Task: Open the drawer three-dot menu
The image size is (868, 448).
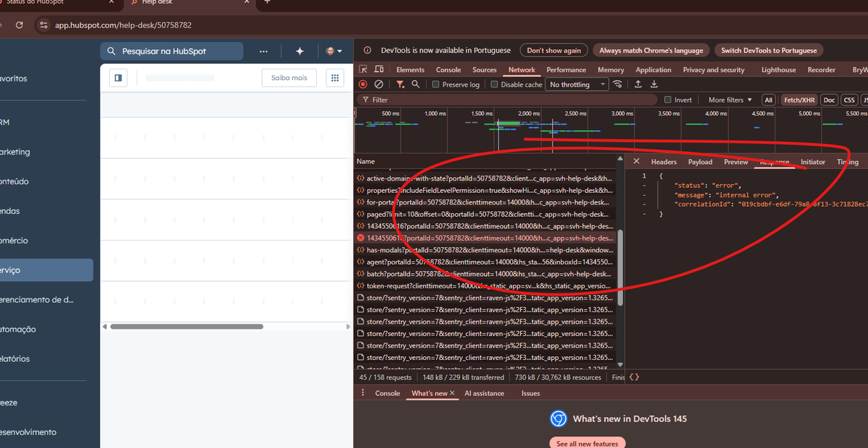Action: (363, 393)
